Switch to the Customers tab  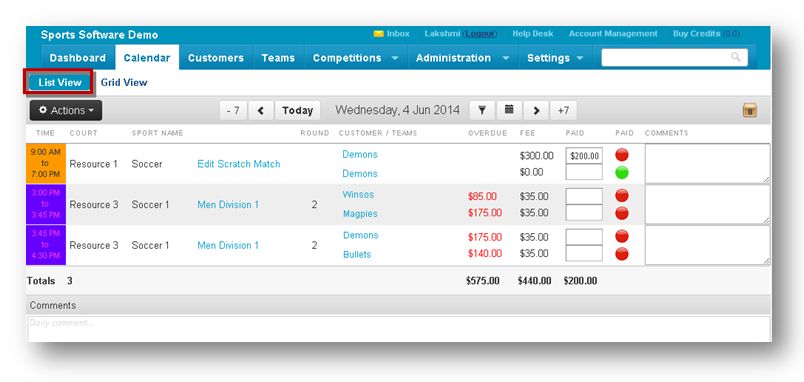(x=216, y=58)
